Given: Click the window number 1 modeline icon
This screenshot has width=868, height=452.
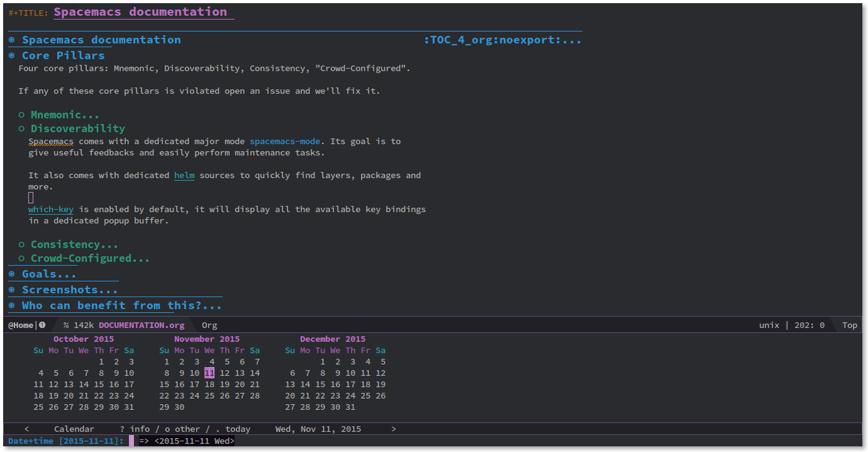Looking at the screenshot, I should (42, 325).
